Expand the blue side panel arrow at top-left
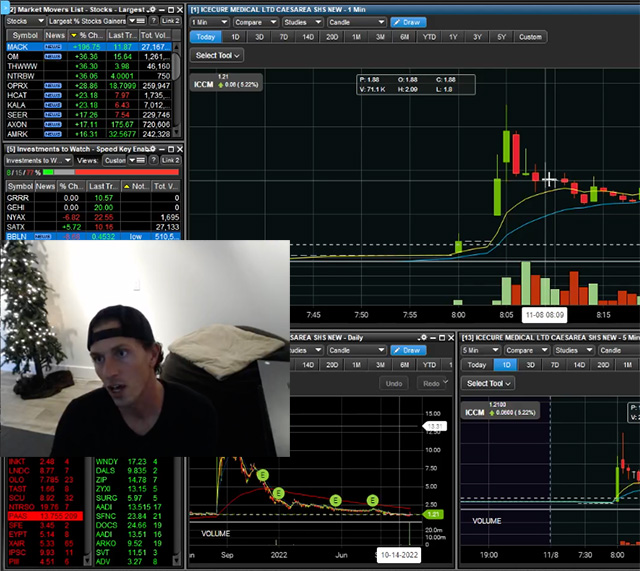 [x=4, y=7]
